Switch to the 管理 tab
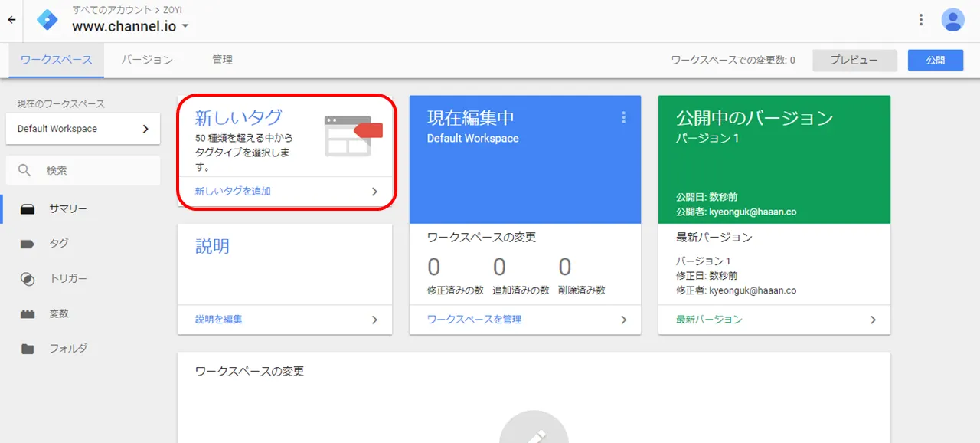 pyautogui.click(x=222, y=60)
